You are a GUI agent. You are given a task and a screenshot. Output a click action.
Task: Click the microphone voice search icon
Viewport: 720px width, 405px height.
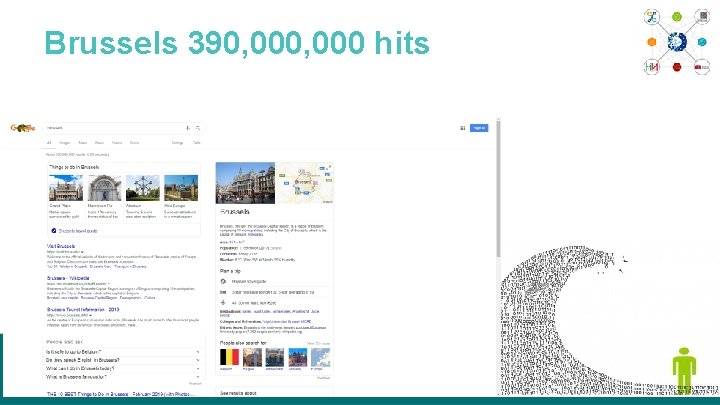point(187,128)
